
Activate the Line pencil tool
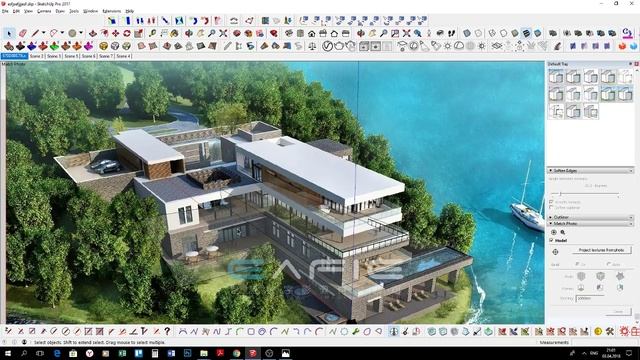(x=36, y=33)
